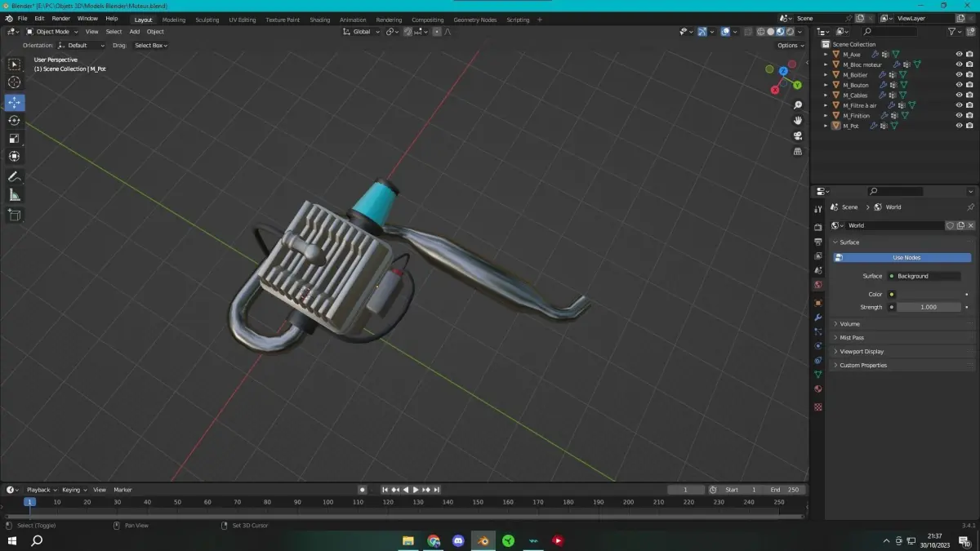Switch to the Shading workspace tab
980x551 pixels.
[x=320, y=20]
